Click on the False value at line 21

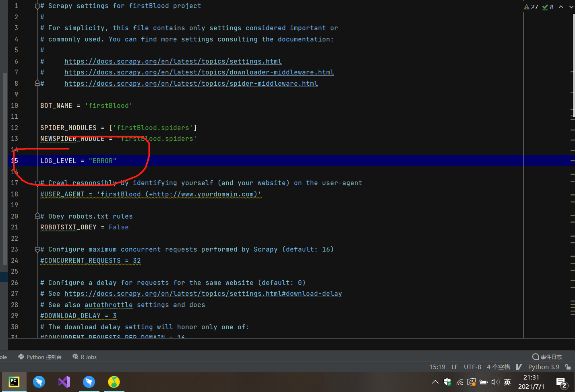click(119, 227)
